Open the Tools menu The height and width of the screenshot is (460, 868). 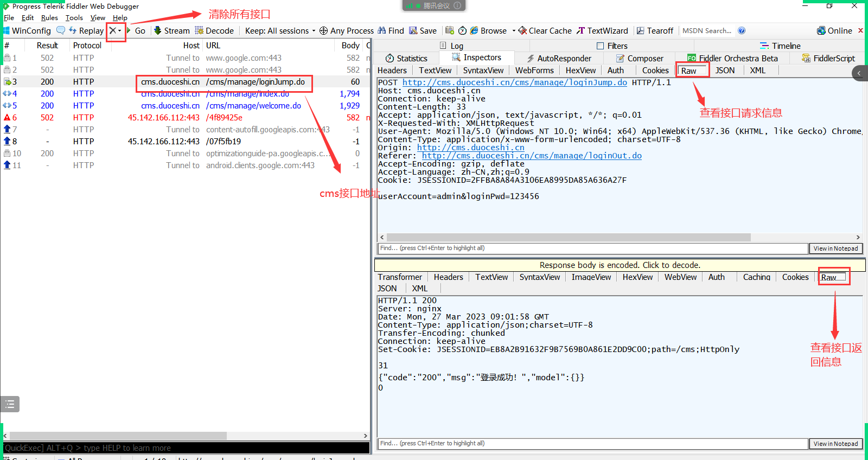click(74, 17)
